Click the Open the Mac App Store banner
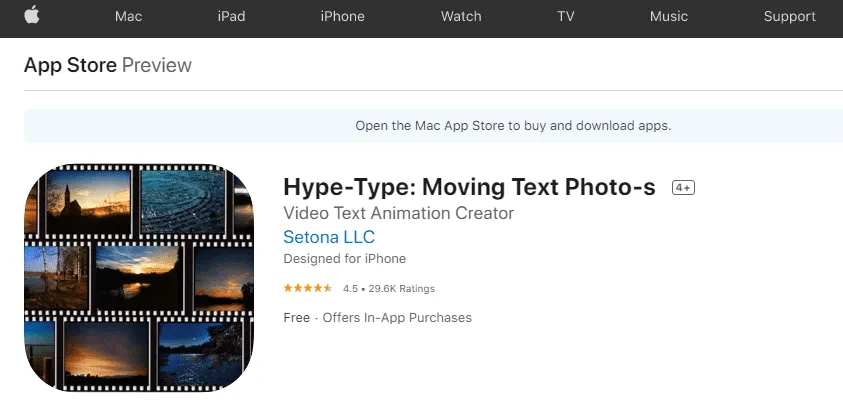This screenshot has width=843, height=407. point(513,126)
